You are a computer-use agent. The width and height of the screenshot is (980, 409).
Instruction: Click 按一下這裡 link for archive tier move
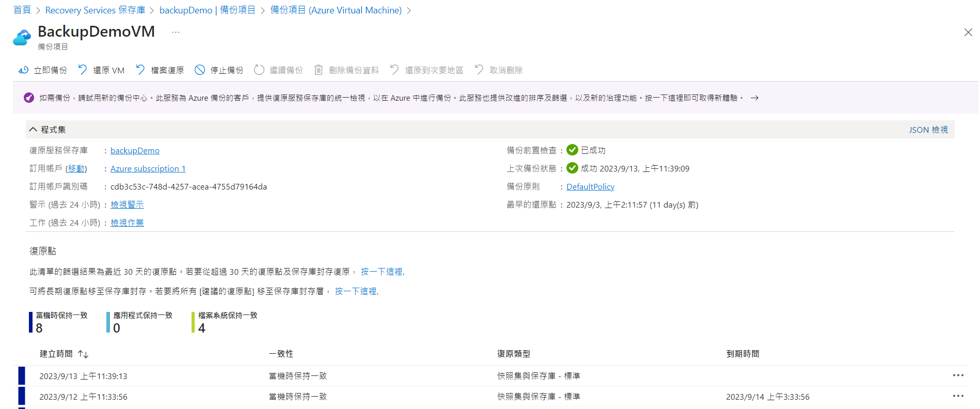tap(356, 291)
